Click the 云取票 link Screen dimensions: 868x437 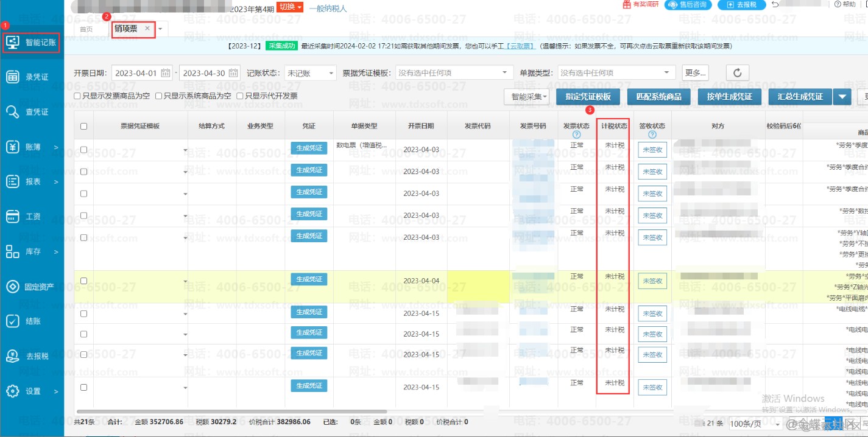(x=523, y=46)
